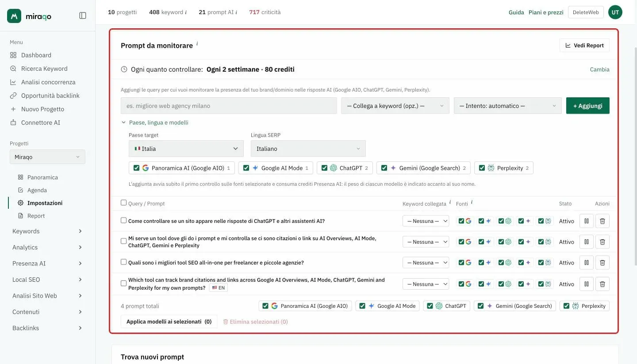
Task: Uncheck Perplexity model with weight 2
Action: click(x=482, y=168)
